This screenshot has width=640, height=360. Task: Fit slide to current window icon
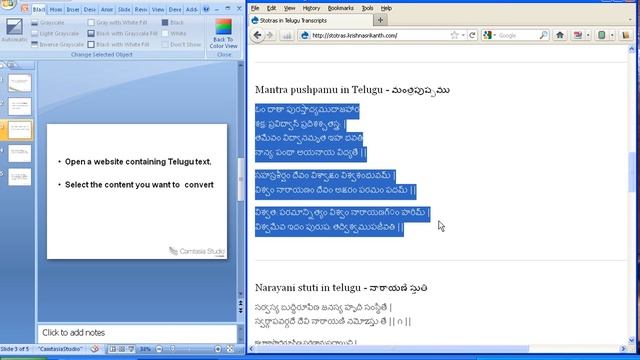[x=230, y=349]
